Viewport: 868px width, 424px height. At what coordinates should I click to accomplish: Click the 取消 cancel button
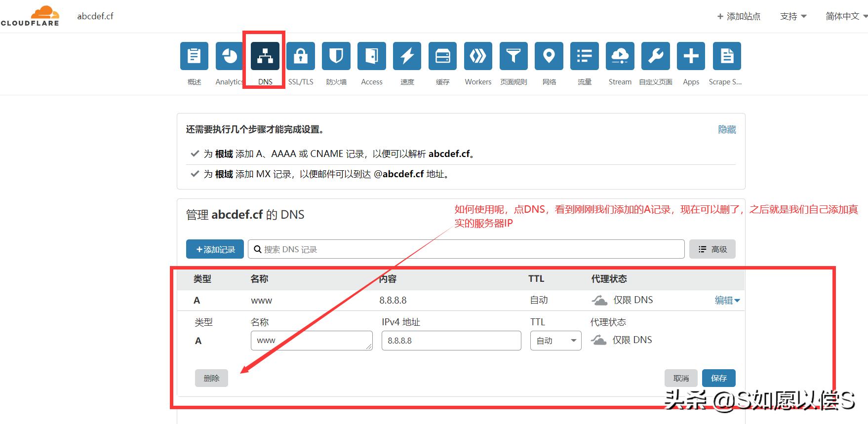[x=681, y=378]
